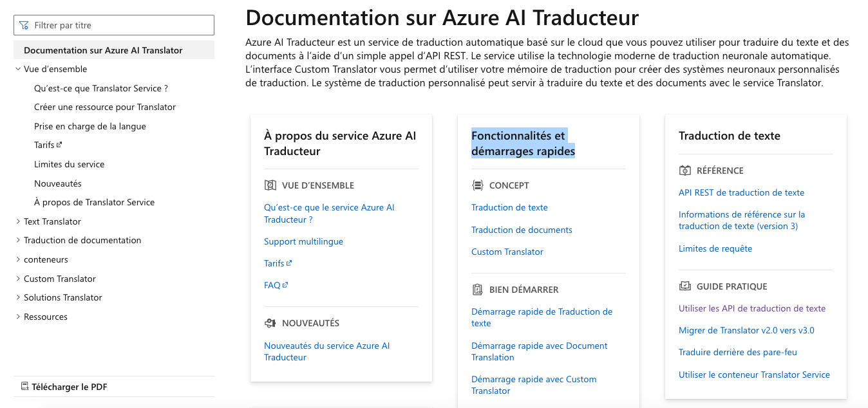
Task: Expand the Ressources tree node
Action: 18,317
